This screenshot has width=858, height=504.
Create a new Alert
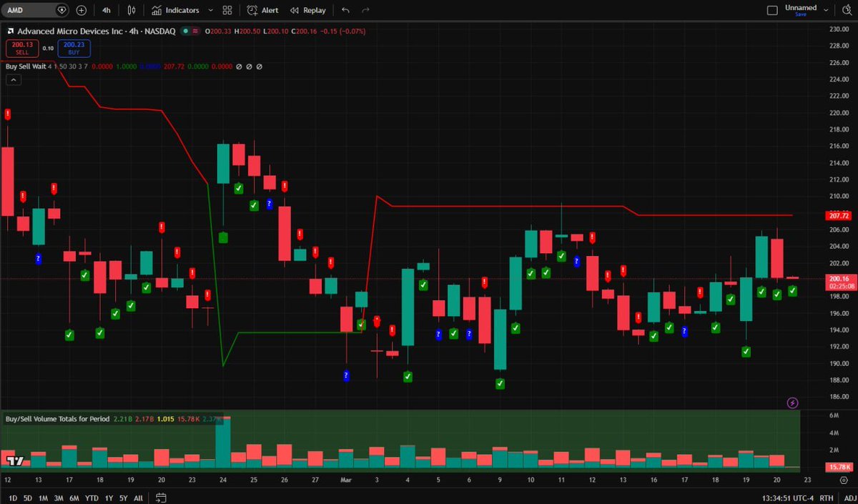263,10
